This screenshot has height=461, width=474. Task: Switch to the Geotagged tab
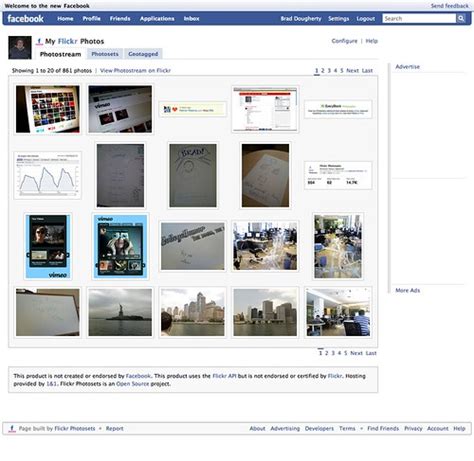pos(143,54)
